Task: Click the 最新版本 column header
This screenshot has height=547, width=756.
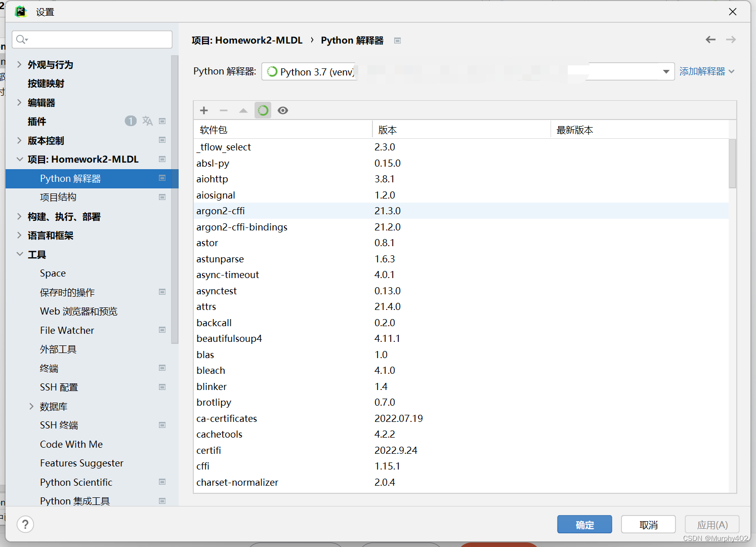Action: 640,130
